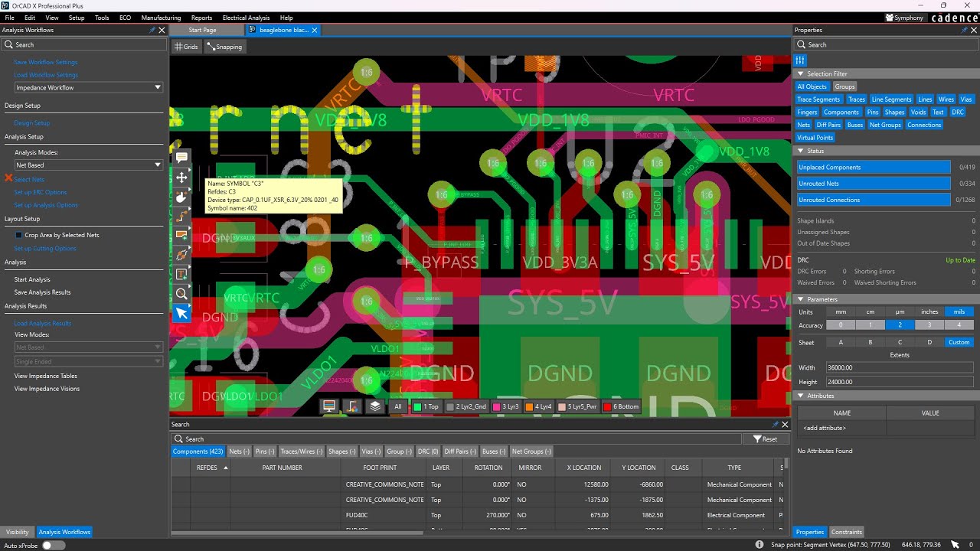Viewport: 980px width, 551px height.
Task: Click the Properties panel filter sliders icon
Action: (800, 60)
